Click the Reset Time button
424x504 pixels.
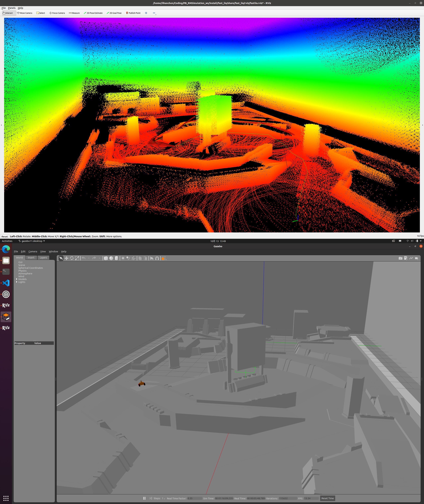[x=327, y=498]
